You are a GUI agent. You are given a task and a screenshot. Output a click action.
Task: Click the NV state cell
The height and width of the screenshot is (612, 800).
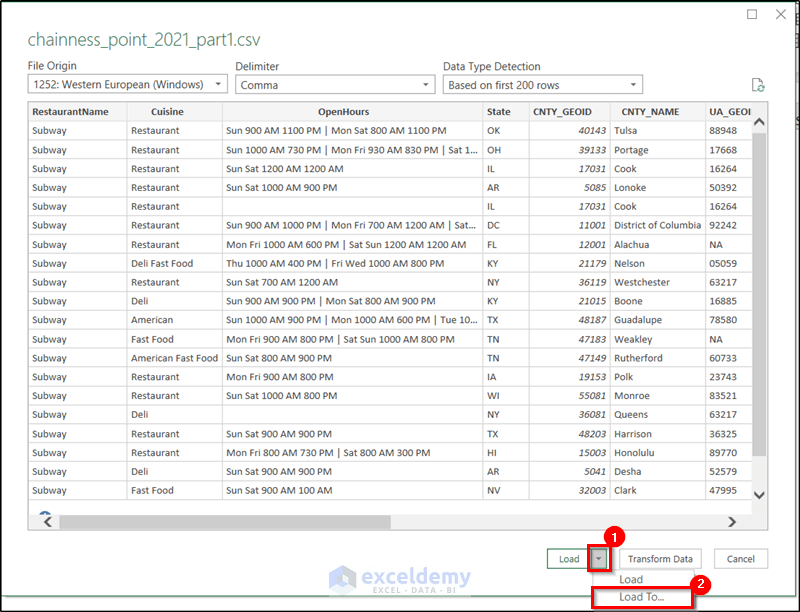pyautogui.click(x=506, y=491)
